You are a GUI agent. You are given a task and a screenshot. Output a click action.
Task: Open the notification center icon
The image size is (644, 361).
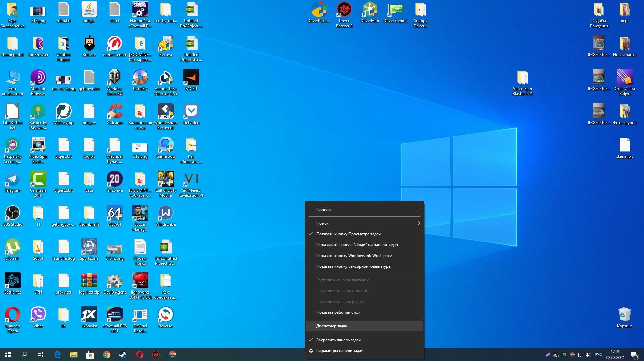pyautogui.click(x=634, y=354)
